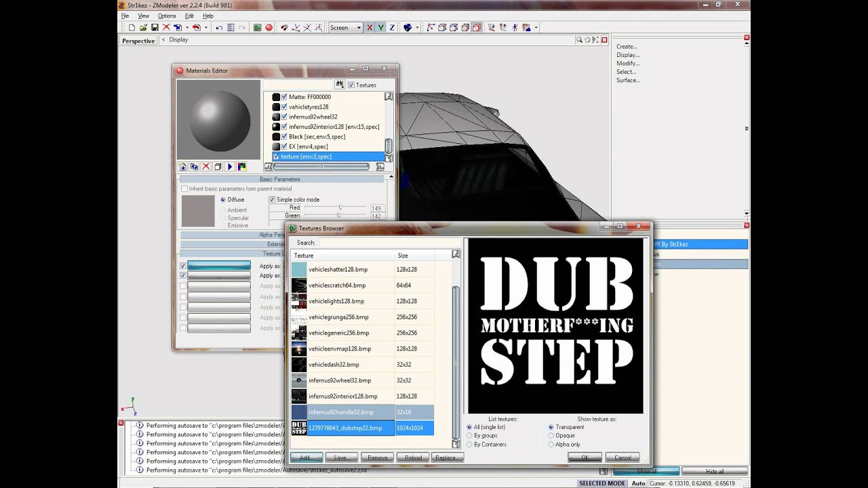The height and width of the screenshot is (488, 868).
Task: Click the Open folder toolbar icon
Action: [x=143, y=27]
